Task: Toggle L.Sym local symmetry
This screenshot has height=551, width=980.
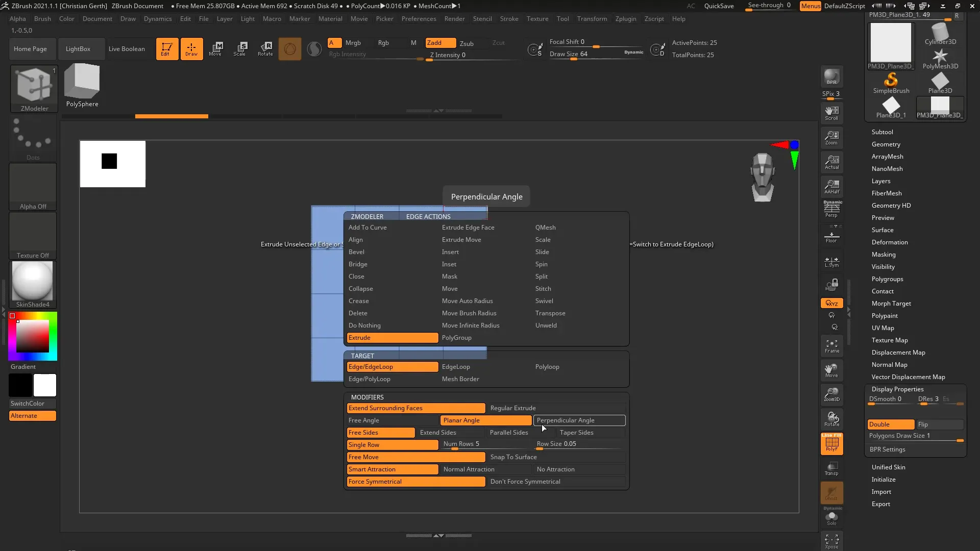Action: pos(831,262)
